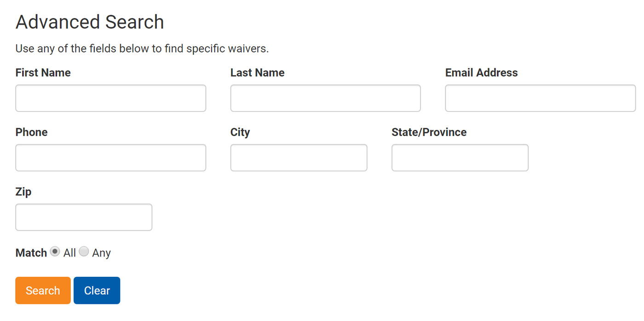This screenshot has width=644, height=321.
Task: Select the Phone number input
Action: 110,158
